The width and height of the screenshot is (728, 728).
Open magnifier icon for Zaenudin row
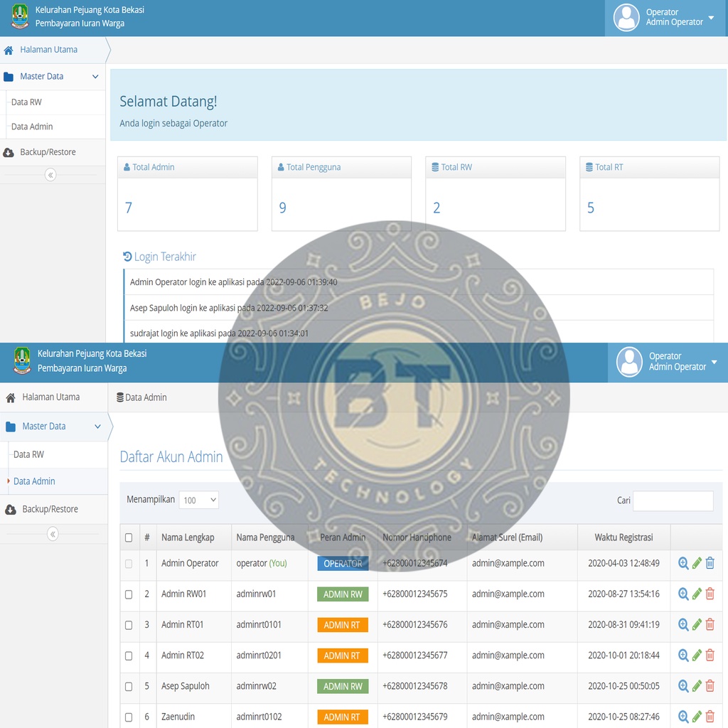click(683, 717)
